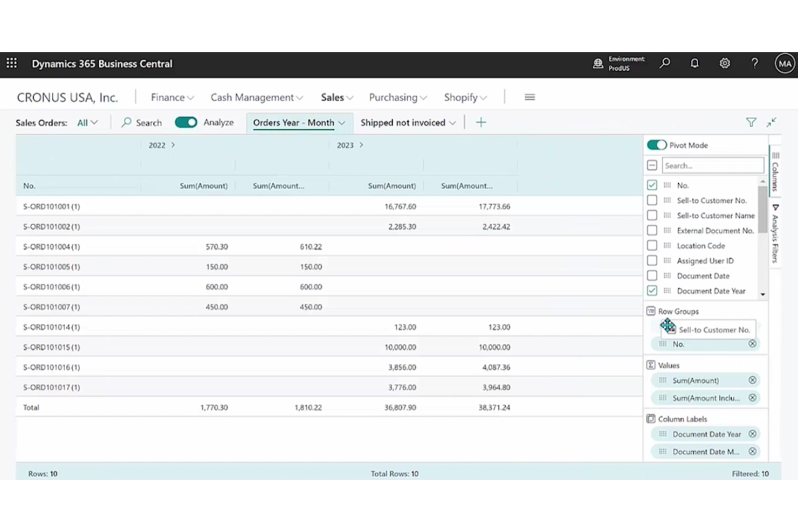Grab the drag handle of Location Code field
The image size is (798, 532).
click(x=667, y=245)
